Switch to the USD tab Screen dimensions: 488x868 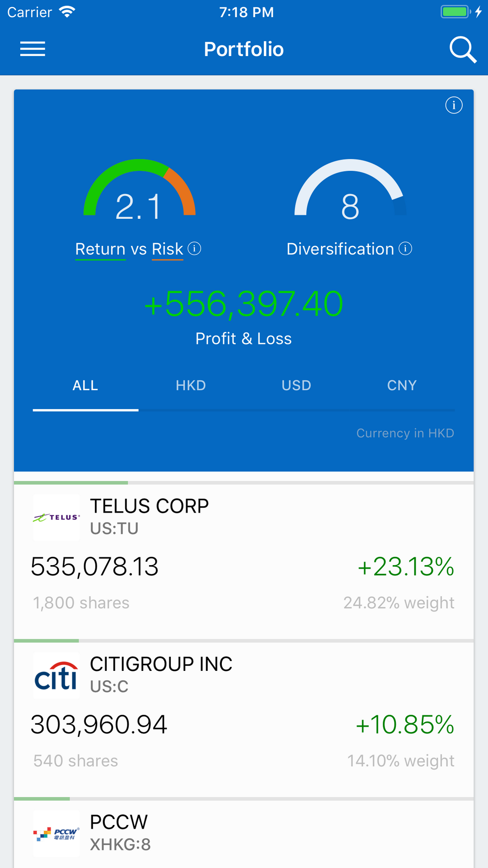(296, 386)
